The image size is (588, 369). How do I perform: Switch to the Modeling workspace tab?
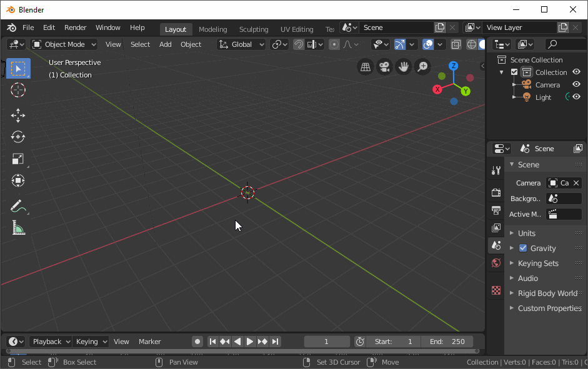tap(212, 29)
